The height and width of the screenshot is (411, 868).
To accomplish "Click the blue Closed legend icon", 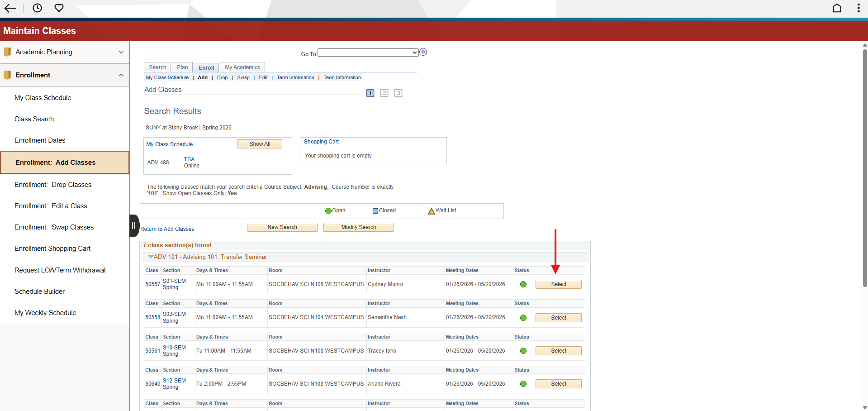I will click(375, 211).
